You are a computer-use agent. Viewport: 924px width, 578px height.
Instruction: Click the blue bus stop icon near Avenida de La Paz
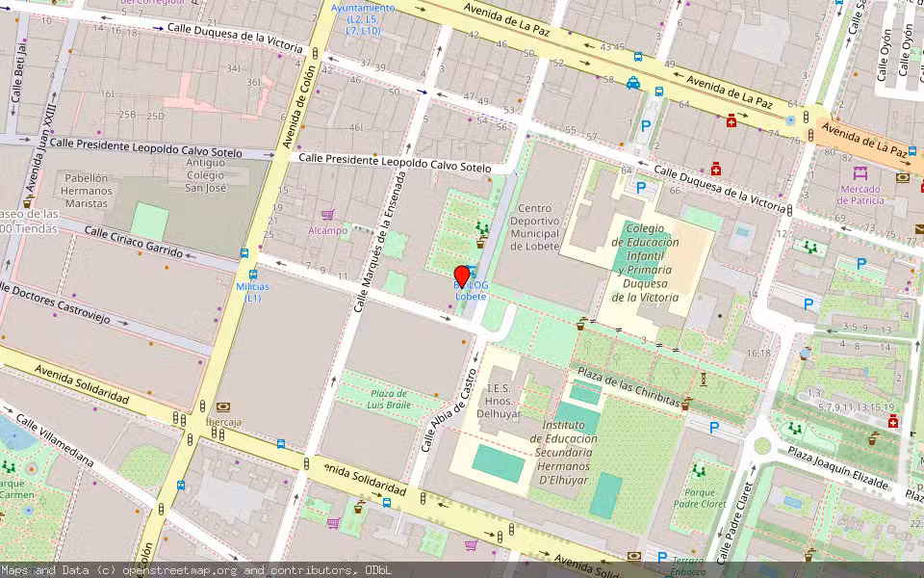pyautogui.click(x=658, y=91)
